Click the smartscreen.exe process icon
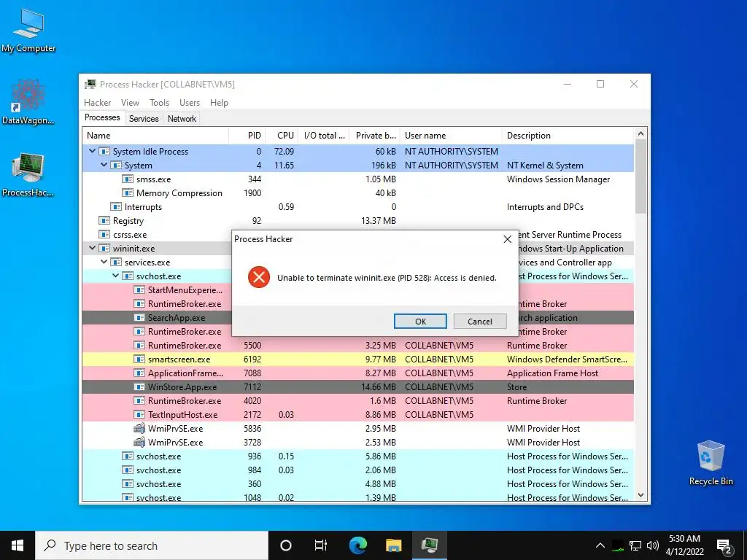747x560 pixels. pos(139,359)
